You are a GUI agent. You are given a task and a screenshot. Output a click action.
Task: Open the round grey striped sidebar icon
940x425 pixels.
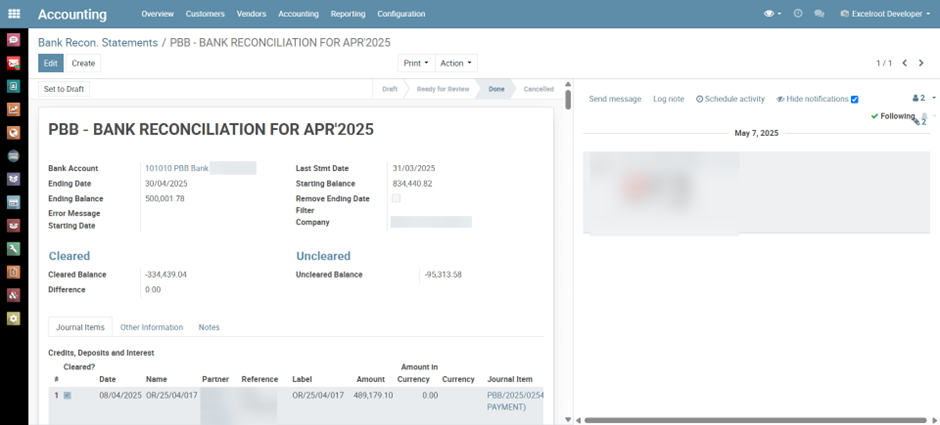click(x=14, y=156)
